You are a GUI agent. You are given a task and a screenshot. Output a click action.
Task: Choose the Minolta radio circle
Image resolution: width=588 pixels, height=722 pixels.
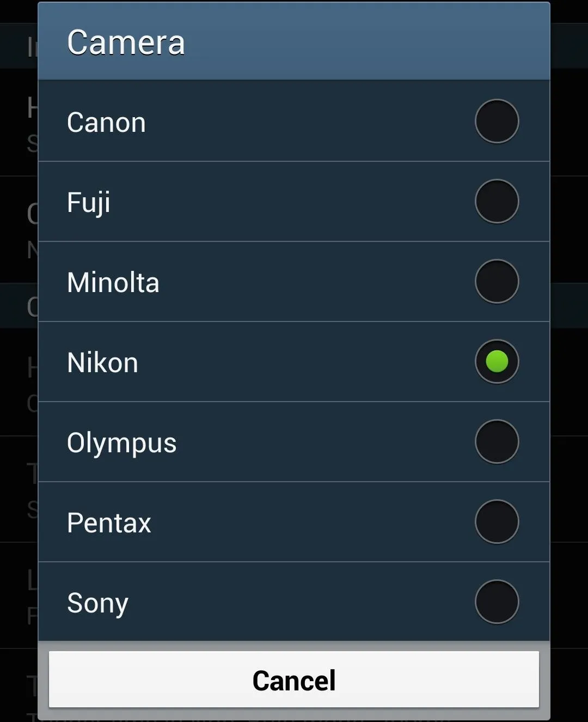(497, 281)
